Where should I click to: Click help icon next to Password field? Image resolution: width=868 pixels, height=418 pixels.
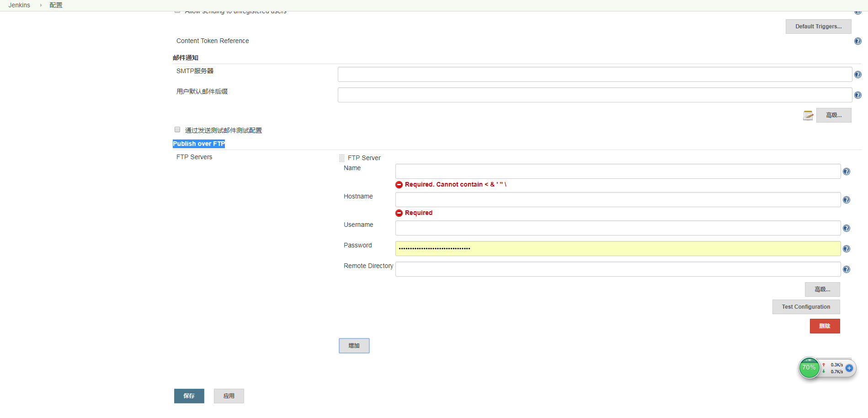[x=846, y=249]
